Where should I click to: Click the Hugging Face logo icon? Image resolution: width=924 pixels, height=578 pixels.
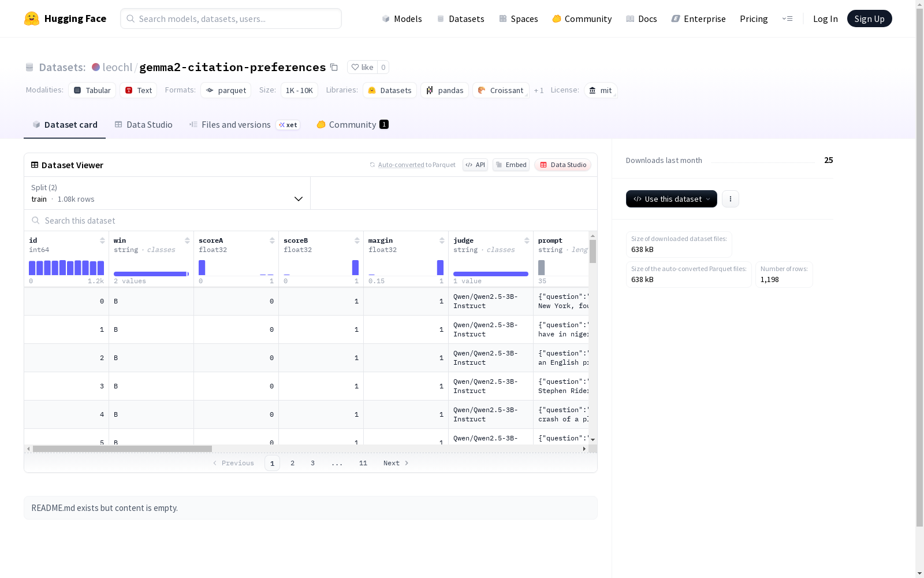32,18
